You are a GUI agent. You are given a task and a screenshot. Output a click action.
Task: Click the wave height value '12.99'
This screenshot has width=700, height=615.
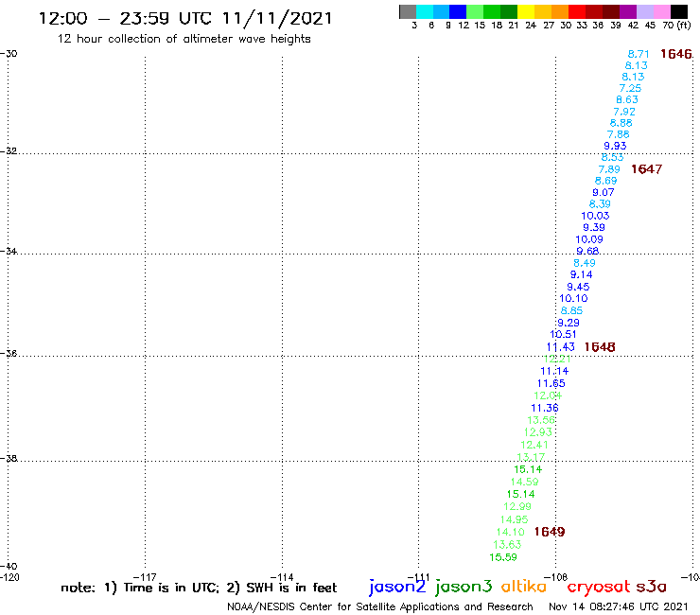tap(517, 506)
